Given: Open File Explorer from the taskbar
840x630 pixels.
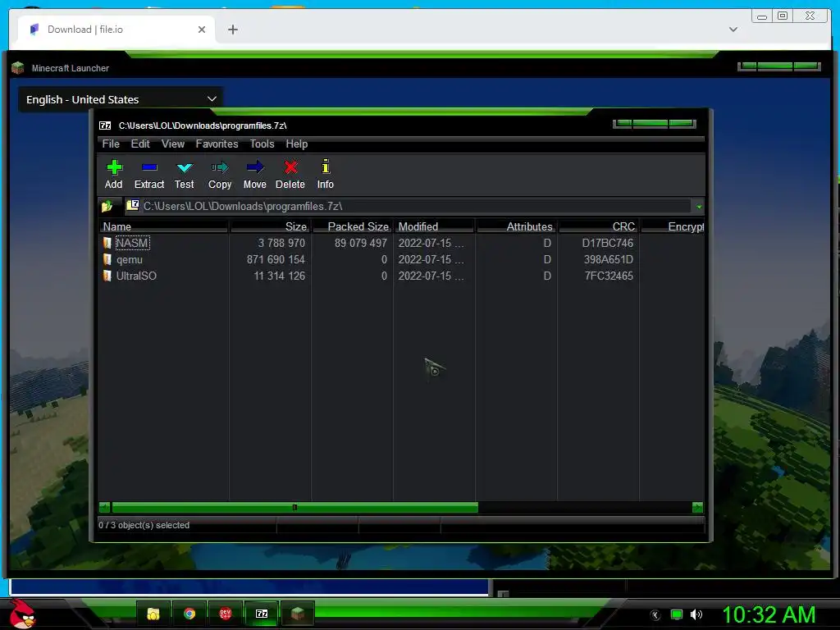Looking at the screenshot, I should coord(153,614).
